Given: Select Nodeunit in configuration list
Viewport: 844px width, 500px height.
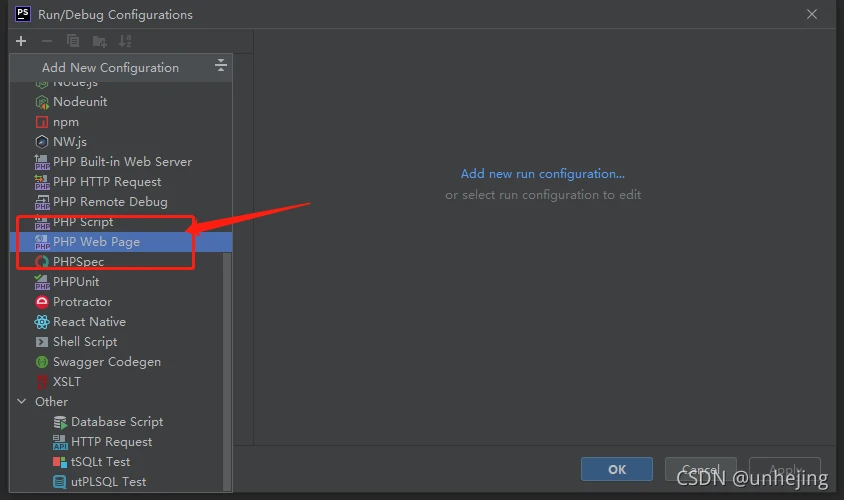Looking at the screenshot, I should [80, 102].
